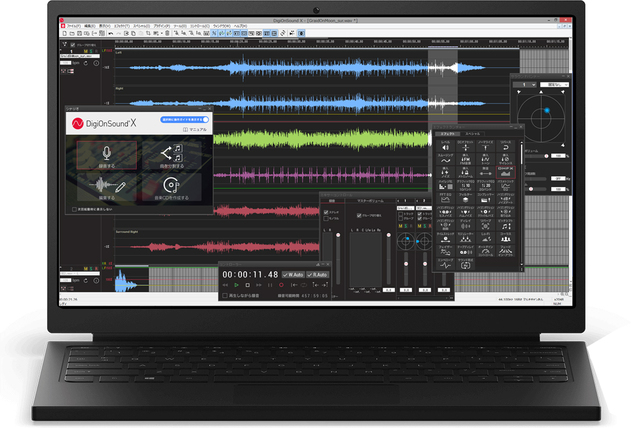Open the Edit menu in the menu bar
This screenshot has width=640, height=428.
click(92, 25)
